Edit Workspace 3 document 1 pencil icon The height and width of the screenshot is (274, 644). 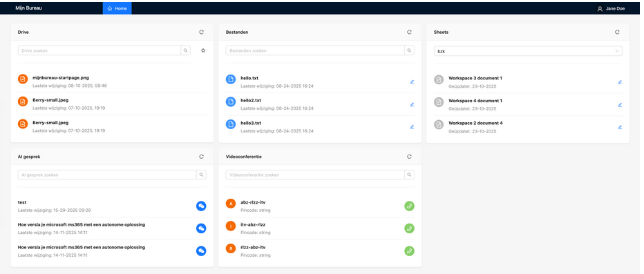click(x=620, y=82)
